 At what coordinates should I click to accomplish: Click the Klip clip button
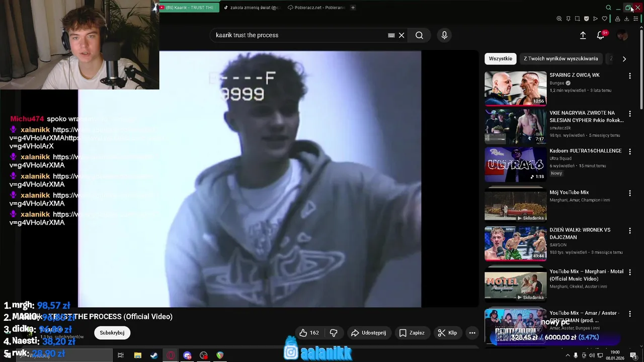pos(447,333)
